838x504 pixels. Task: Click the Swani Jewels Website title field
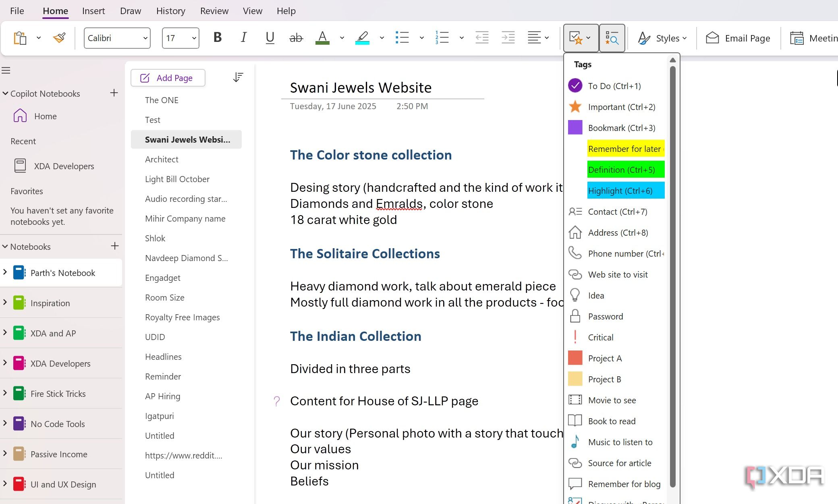(x=361, y=87)
